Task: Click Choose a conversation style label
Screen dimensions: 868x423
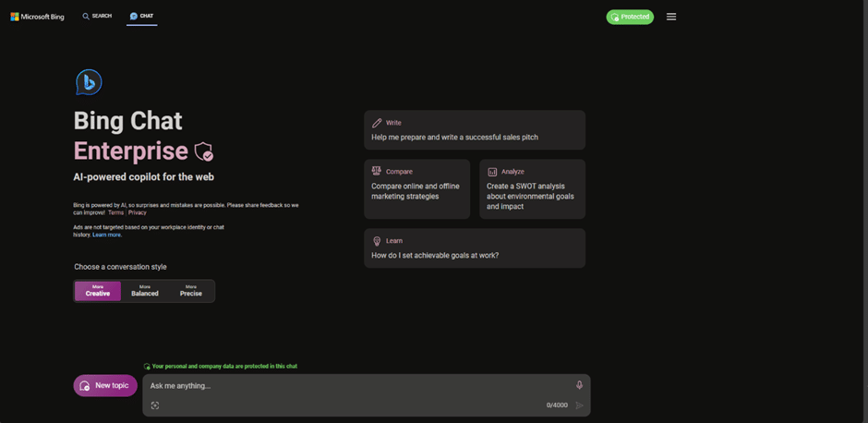Action: tap(120, 267)
